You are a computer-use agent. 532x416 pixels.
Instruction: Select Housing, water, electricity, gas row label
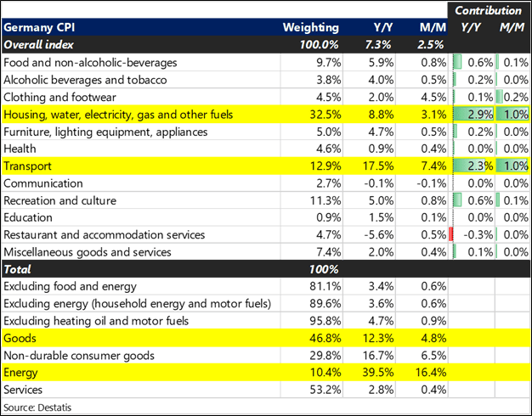[118, 114]
